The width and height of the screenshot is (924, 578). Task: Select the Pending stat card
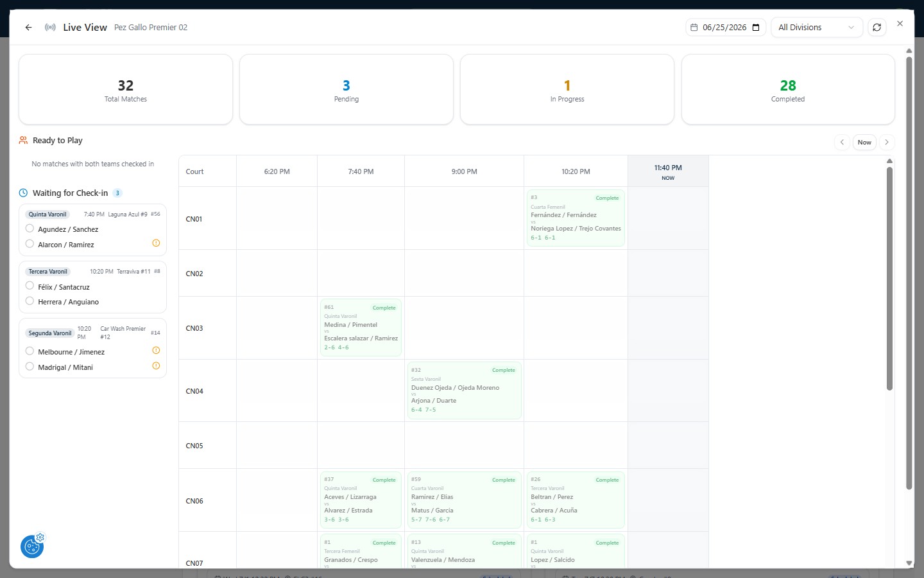click(346, 89)
